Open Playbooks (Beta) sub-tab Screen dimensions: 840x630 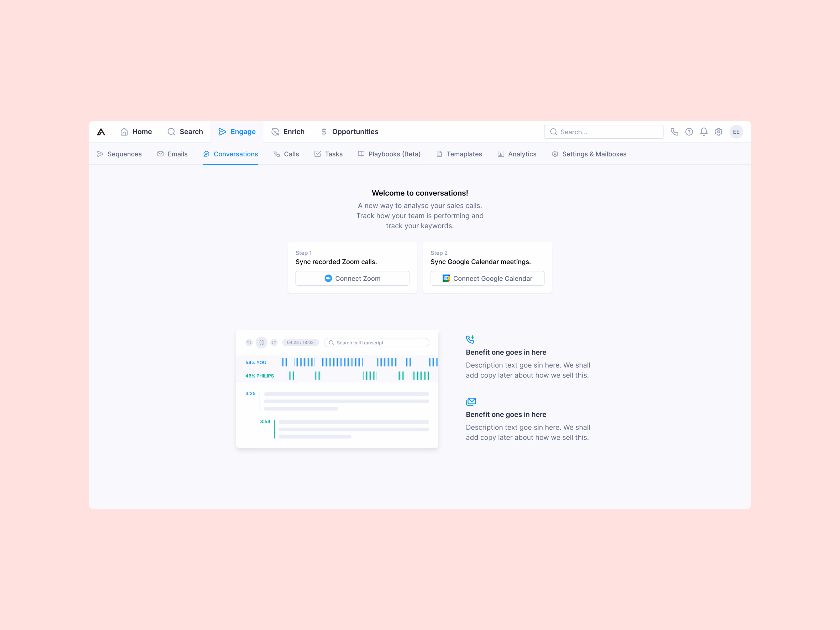(x=389, y=154)
